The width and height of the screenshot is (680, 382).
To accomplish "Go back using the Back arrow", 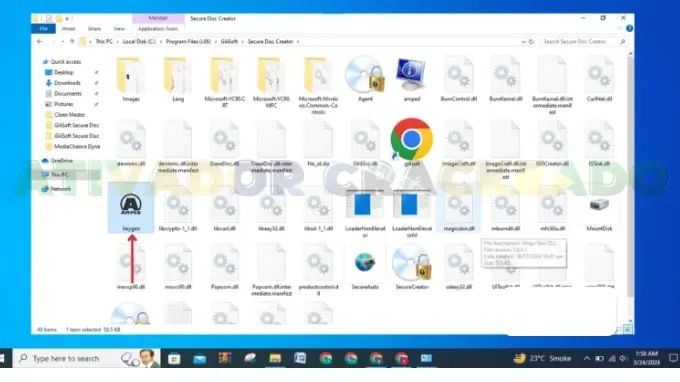I will click(x=39, y=42).
